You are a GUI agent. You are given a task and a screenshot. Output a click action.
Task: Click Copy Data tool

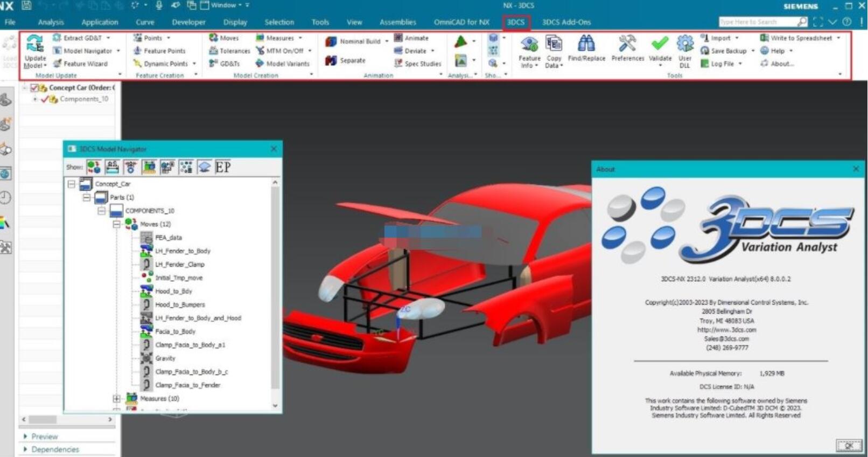[x=554, y=52]
